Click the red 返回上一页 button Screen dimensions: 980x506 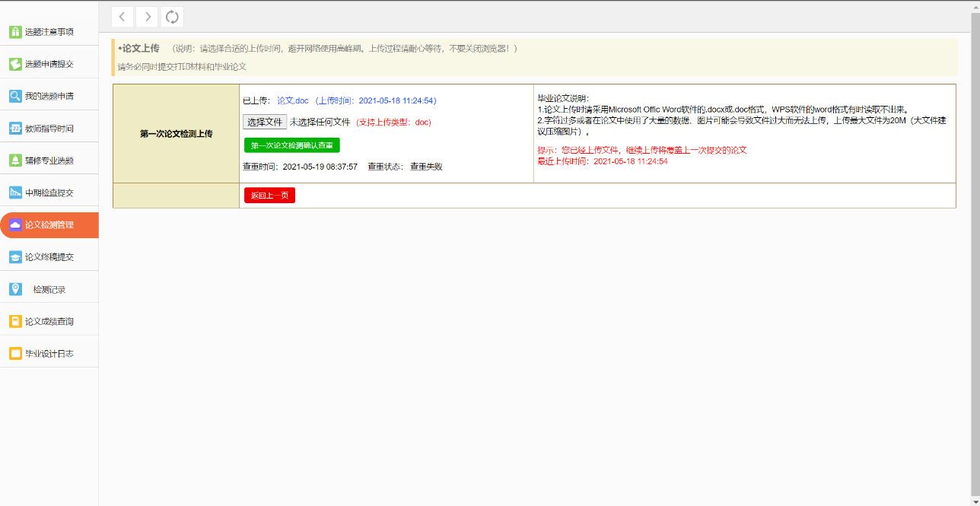click(269, 196)
